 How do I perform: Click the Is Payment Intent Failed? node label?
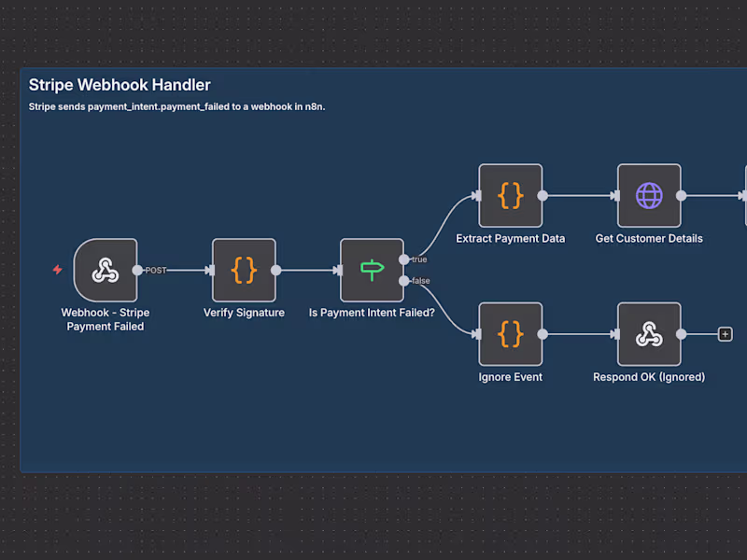tap(372, 312)
